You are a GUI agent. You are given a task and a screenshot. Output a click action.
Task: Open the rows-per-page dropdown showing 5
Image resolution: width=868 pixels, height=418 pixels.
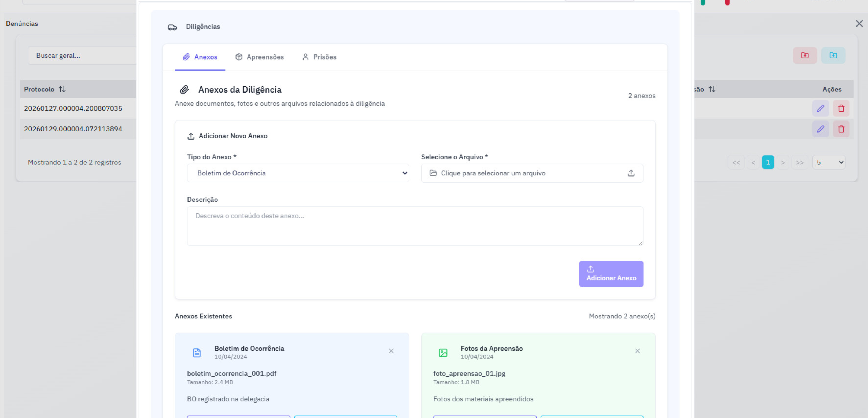pos(829,163)
